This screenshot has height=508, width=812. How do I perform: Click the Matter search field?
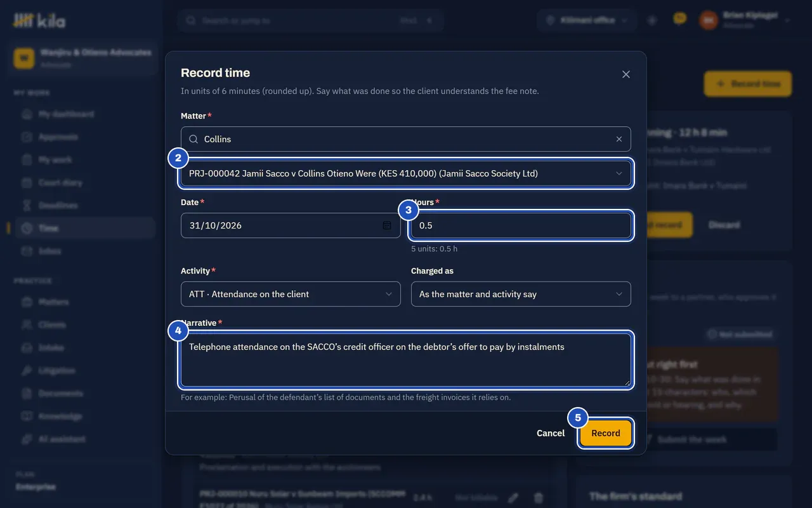click(406, 139)
